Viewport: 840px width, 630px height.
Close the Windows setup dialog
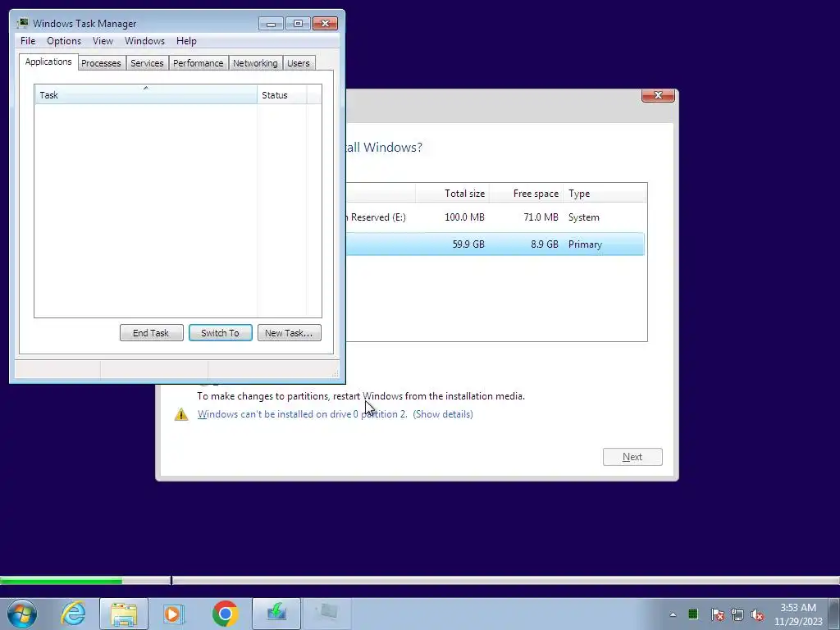pos(658,95)
